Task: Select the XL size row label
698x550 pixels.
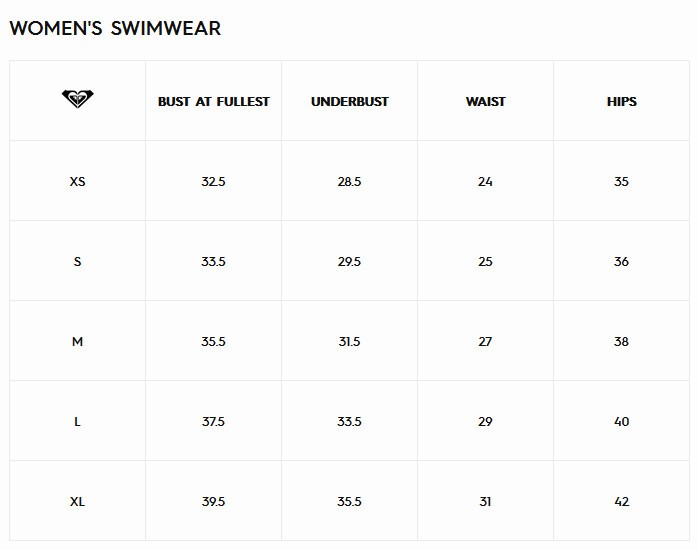Action: (77, 502)
